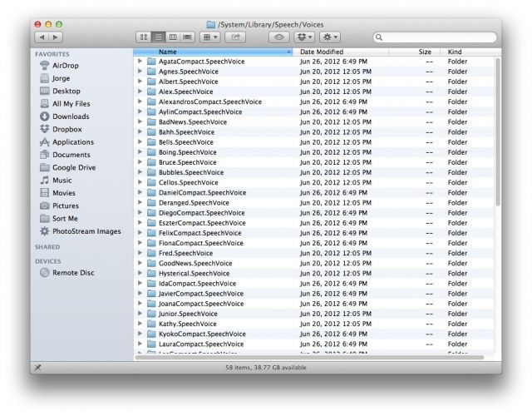Viewport: 532px width, 416px height.
Task: Switch to icon view
Action: point(144,37)
